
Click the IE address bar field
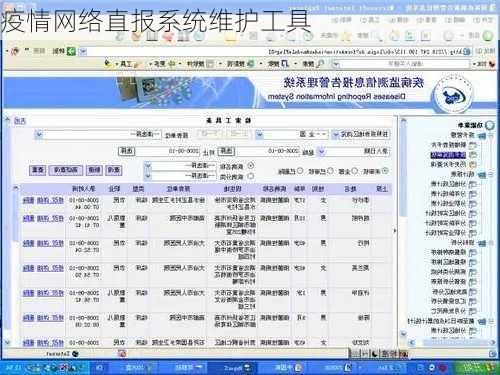click(x=276, y=51)
